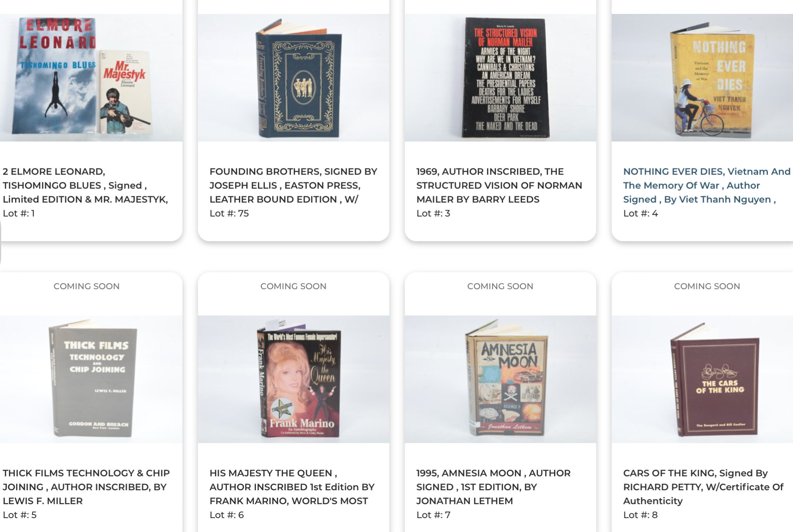Viewport: 793px width, 532px height.
Task: Open the Elmore Leonard Tishomingo Blues book image
Action: pyautogui.click(x=91, y=77)
